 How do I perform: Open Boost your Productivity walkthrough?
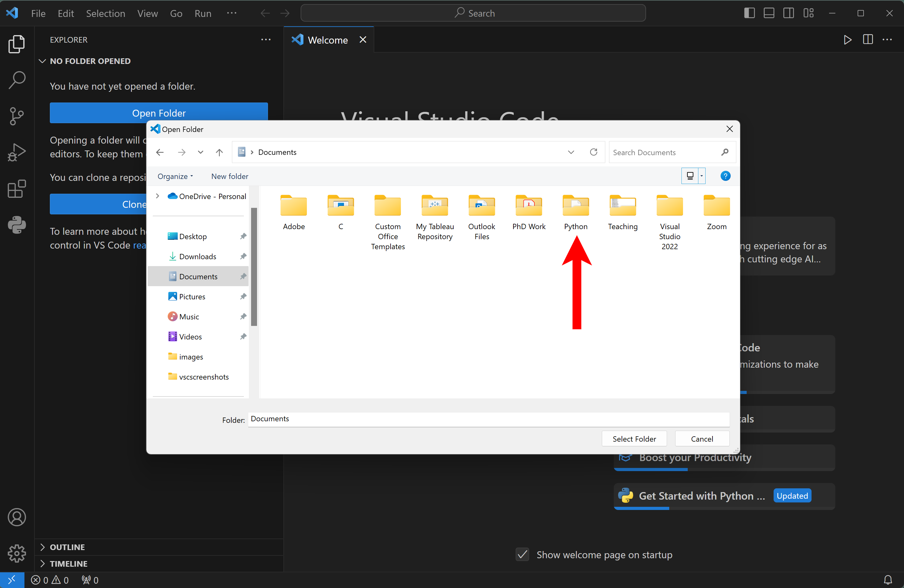click(724, 458)
